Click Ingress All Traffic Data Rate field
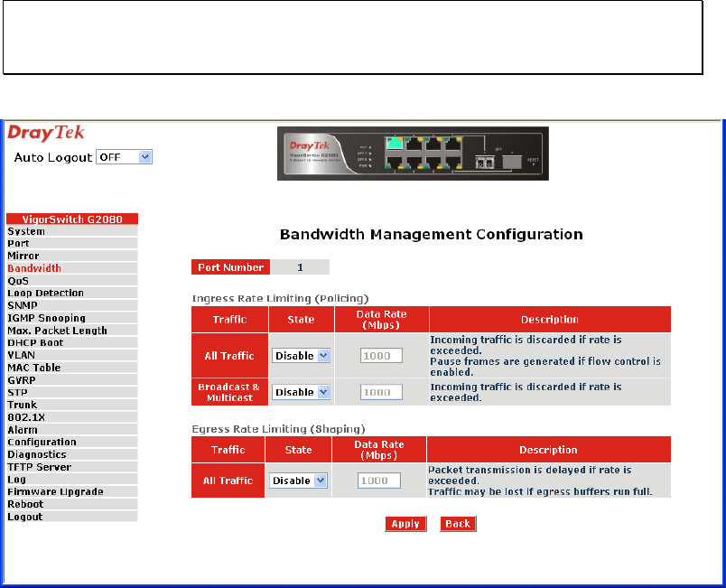 pyautogui.click(x=382, y=356)
